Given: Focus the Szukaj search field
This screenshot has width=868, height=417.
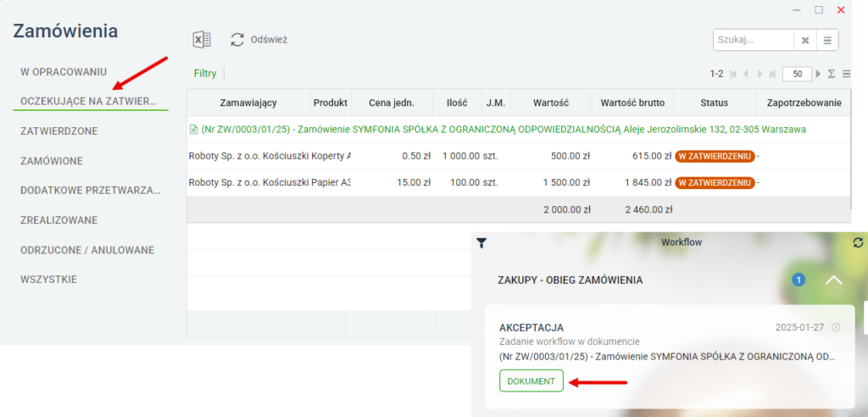Looking at the screenshot, I should point(754,41).
